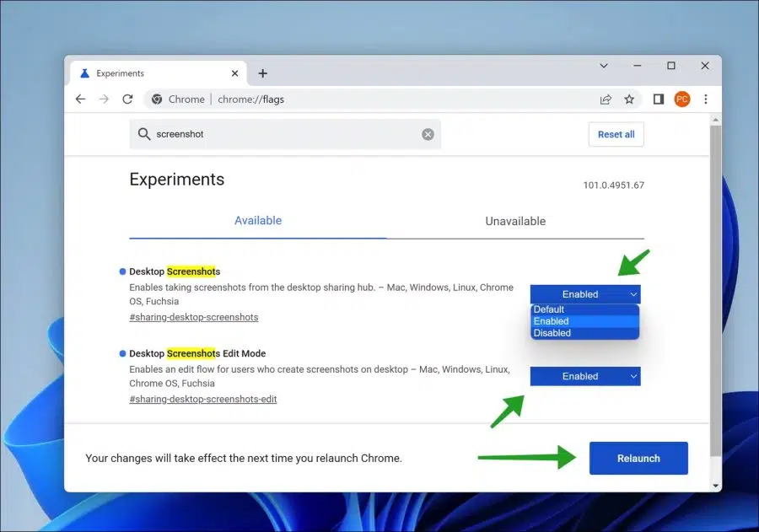The image size is (759, 532).
Task: Open the side panel icon
Action: click(x=659, y=99)
